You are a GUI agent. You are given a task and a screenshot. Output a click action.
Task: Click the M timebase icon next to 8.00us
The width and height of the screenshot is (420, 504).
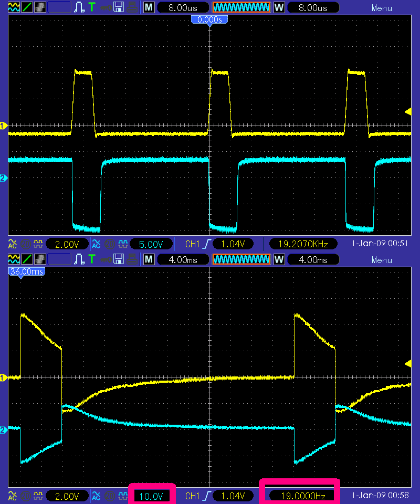click(x=149, y=7)
